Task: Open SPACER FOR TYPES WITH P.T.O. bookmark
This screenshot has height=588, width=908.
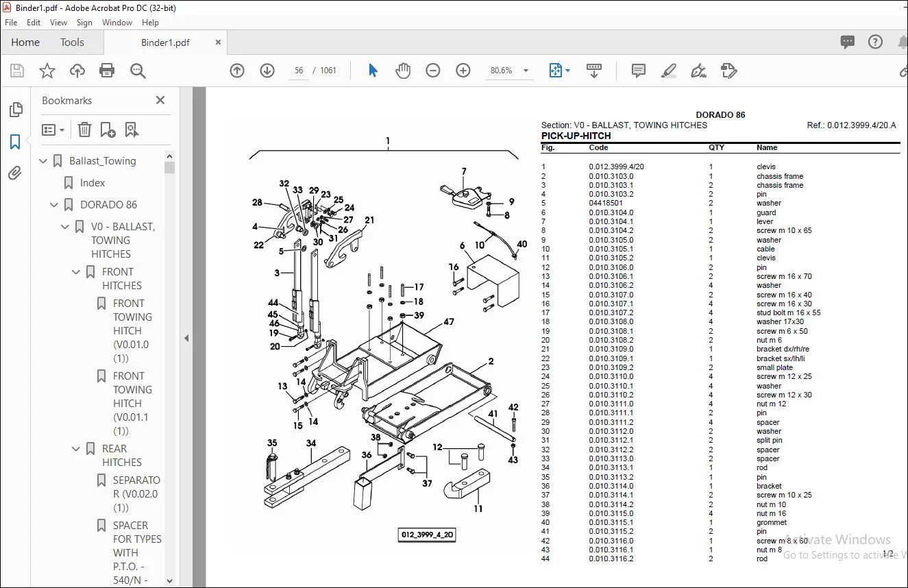Action: [x=137, y=553]
